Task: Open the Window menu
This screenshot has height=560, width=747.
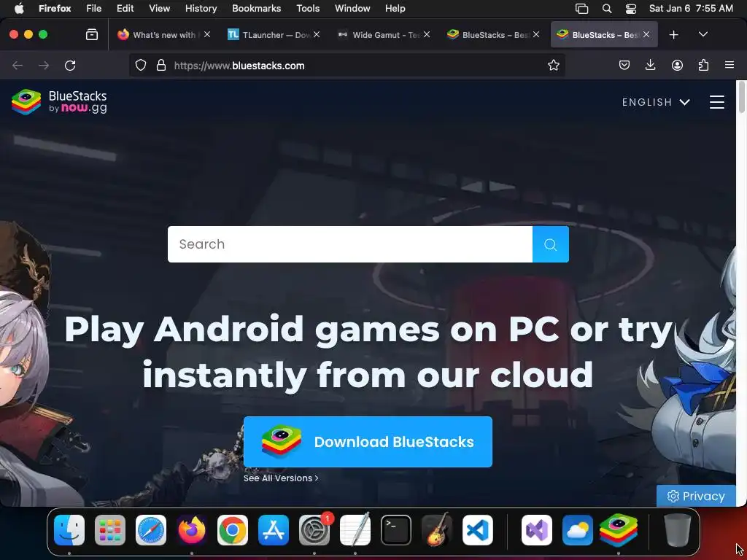Action: pyautogui.click(x=352, y=8)
